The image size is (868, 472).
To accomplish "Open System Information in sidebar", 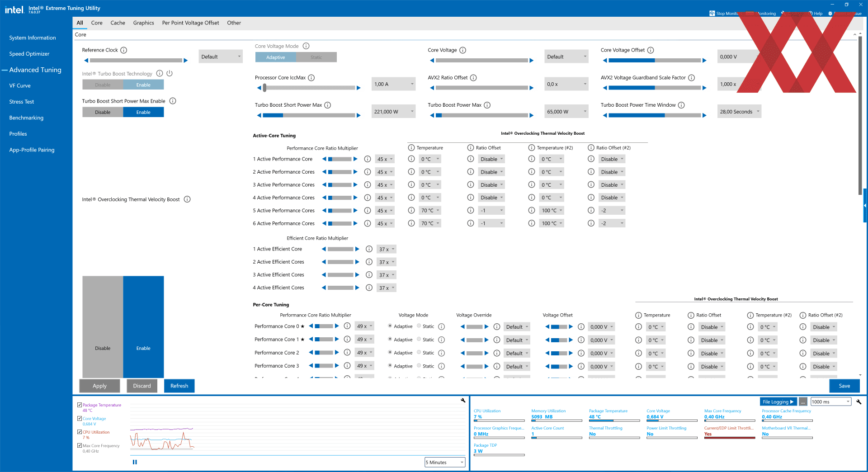I will (33, 38).
